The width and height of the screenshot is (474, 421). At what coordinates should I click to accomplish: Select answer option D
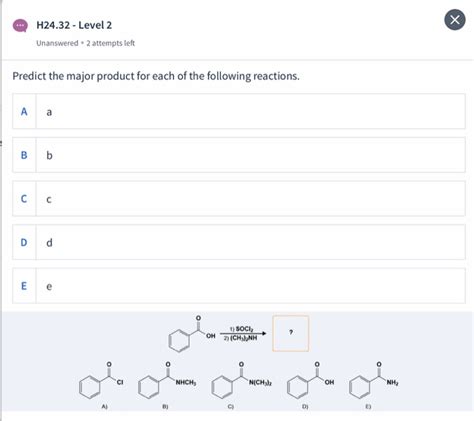[239, 242]
